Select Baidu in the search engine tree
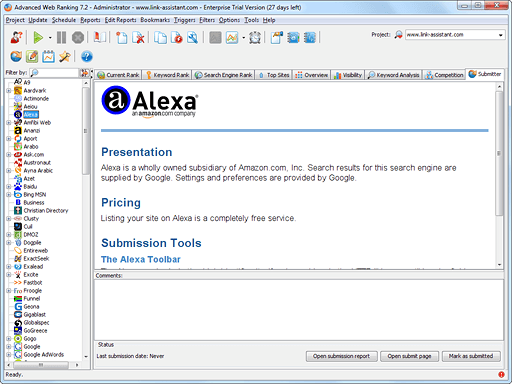This screenshot has width=512, height=384. 30,186
